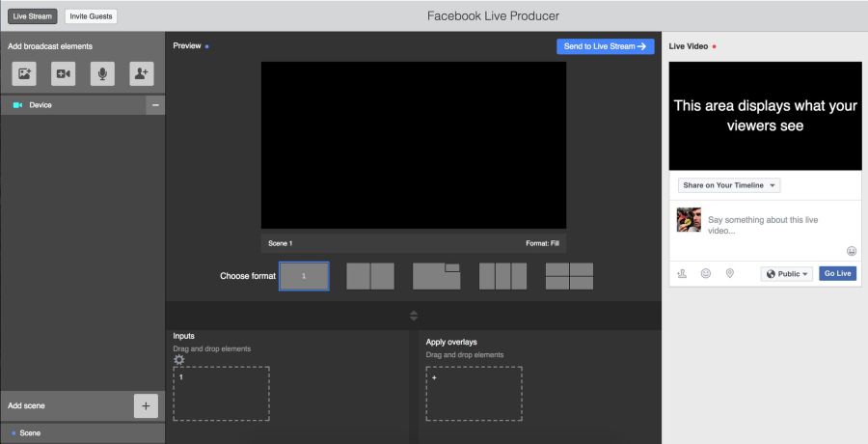Image resolution: width=868 pixels, height=444 pixels.
Task: Choose the picture-in-picture format
Action: (436, 276)
